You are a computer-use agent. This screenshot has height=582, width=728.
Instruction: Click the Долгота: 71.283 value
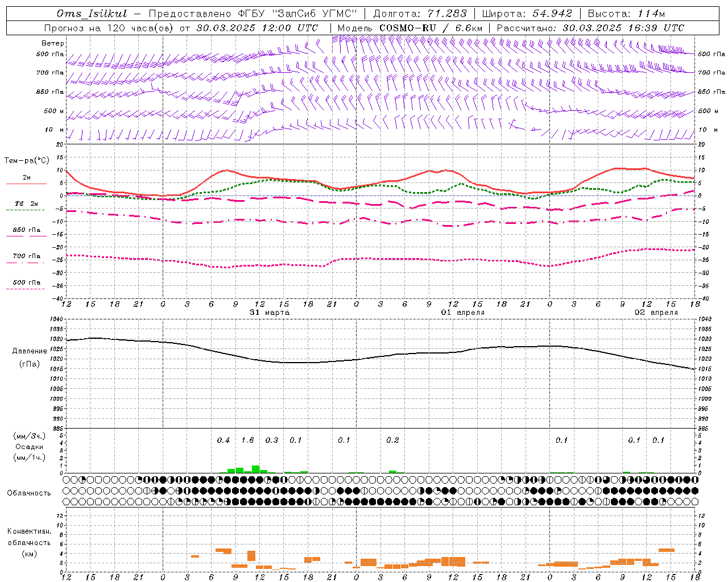coord(420,14)
